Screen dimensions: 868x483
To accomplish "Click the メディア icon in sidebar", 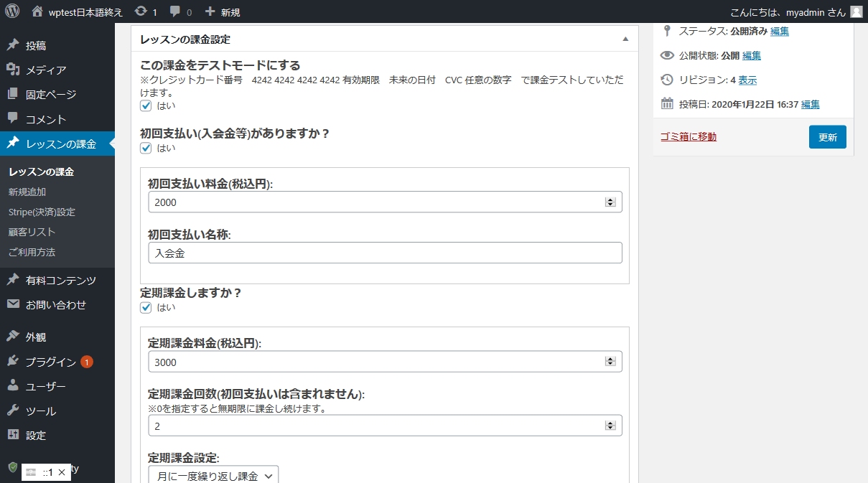I will coord(13,70).
